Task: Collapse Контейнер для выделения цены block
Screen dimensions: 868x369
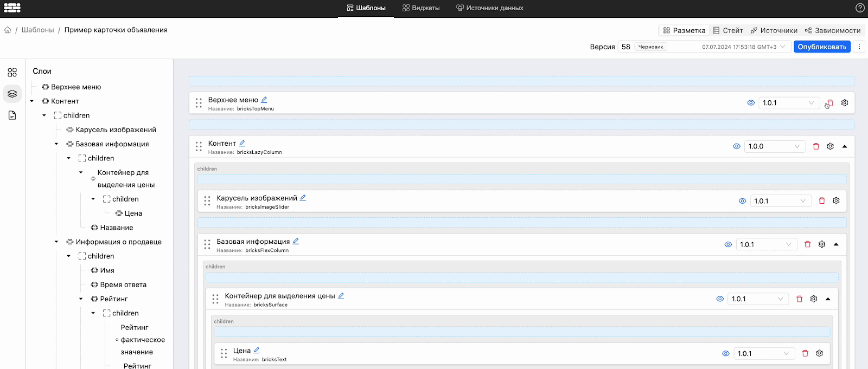Action: pyautogui.click(x=828, y=299)
